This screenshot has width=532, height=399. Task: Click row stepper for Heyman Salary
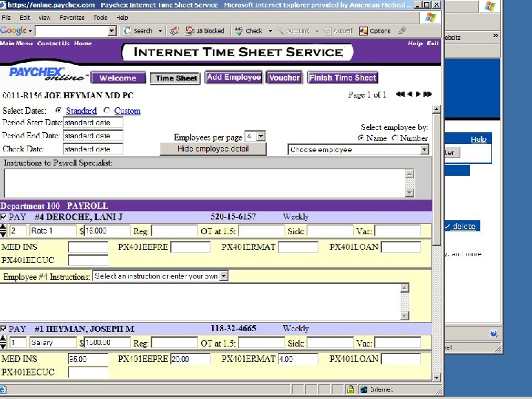point(3,342)
